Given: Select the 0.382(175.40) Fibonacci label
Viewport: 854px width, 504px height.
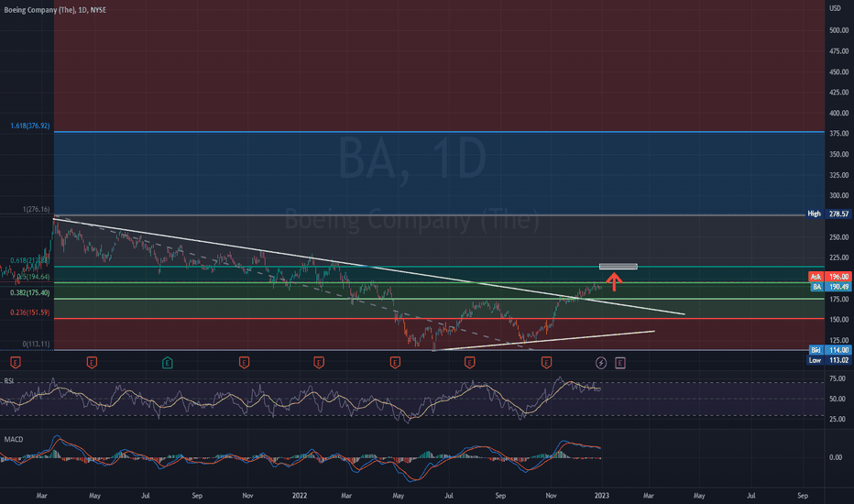Looking at the screenshot, I should click(x=30, y=293).
